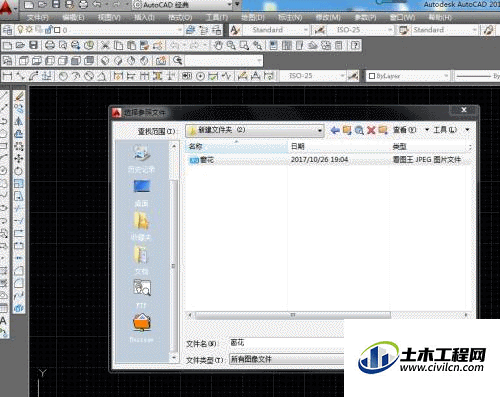Click Plot Preview icon
The height and width of the screenshot is (397, 500).
pyautogui.click(x=63, y=45)
